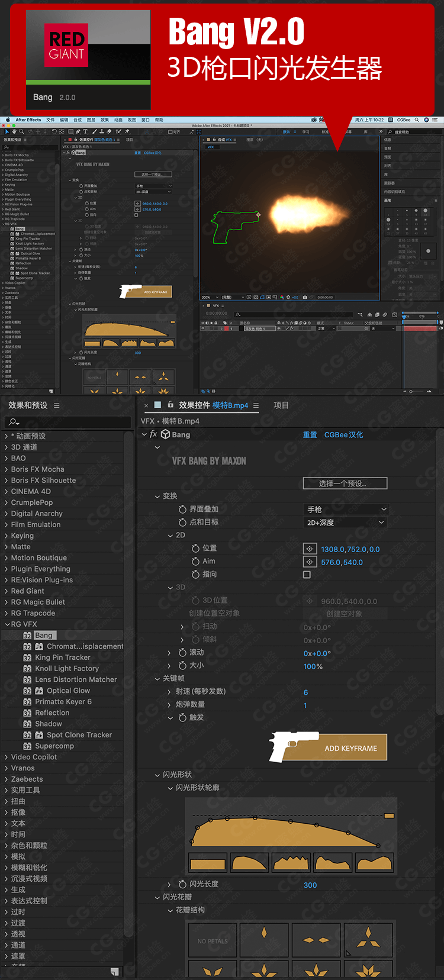Enable the 指向 checkbox in enlarged panel
444x980 pixels.
point(307,575)
